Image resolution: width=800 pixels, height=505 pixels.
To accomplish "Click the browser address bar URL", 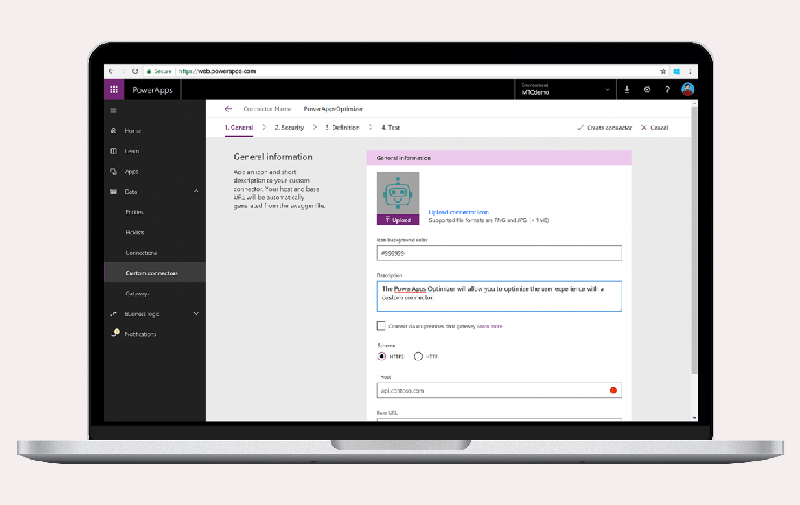I will point(217,71).
